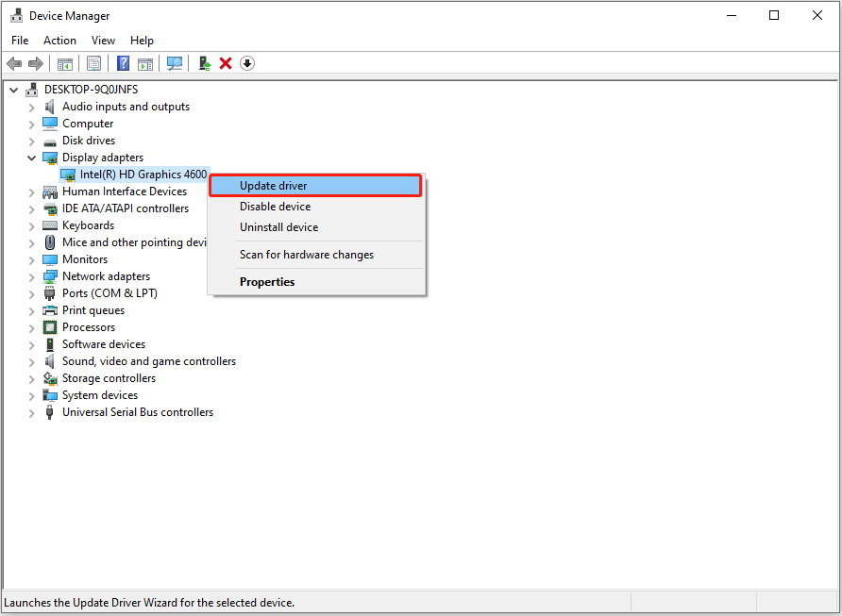Image resolution: width=842 pixels, height=616 pixels.
Task: Click Update device driver toolbar icon
Action: 205,64
